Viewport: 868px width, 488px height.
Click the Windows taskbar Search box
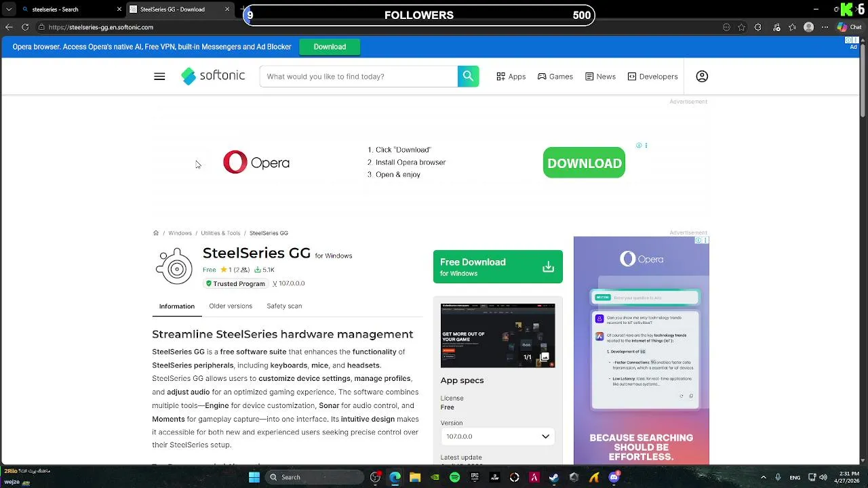tap(315, 477)
